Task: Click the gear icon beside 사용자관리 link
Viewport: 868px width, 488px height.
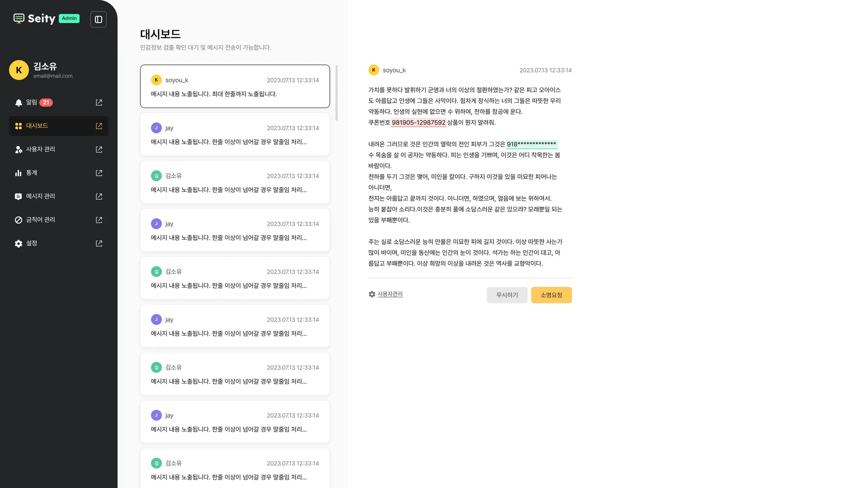Action: click(372, 294)
